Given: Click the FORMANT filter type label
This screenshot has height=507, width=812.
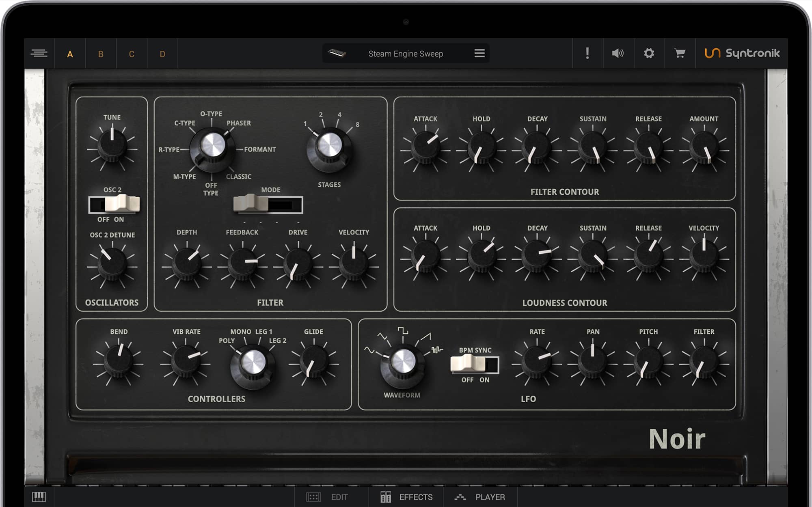Looking at the screenshot, I should pos(260,149).
